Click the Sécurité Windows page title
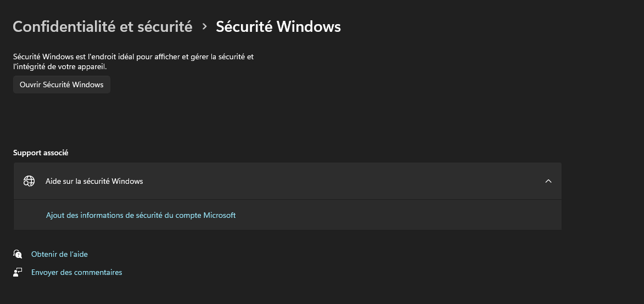The image size is (644, 304). pos(278,26)
